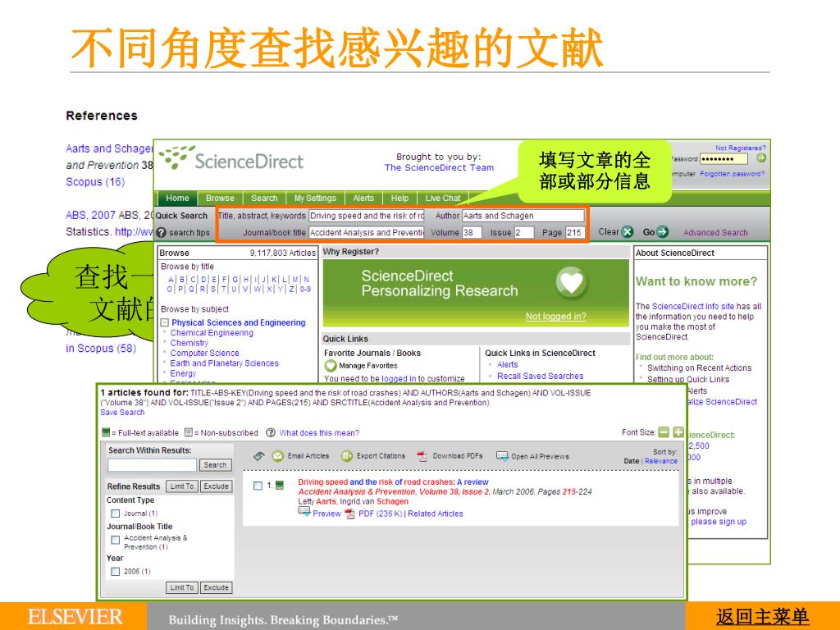Click the Manage Favorites icon
The width and height of the screenshot is (840, 630).
tap(331, 366)
